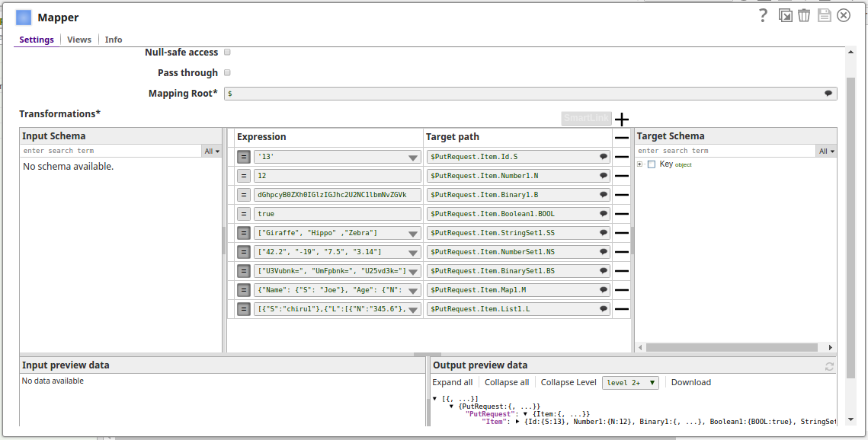Image resolution: width=868 pixels, height=440 pixels.
Task: Enable the Null-safe access checkbox
Action: [227, 52]
